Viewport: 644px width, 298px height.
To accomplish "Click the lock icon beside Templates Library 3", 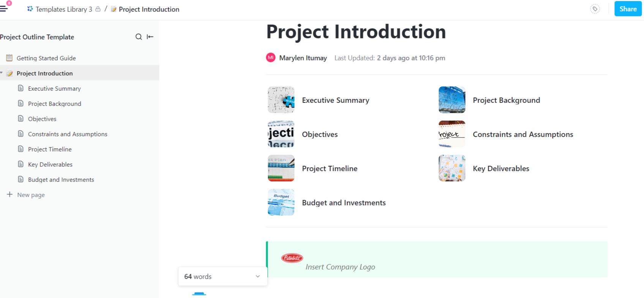I will click(x=98, y=9).
